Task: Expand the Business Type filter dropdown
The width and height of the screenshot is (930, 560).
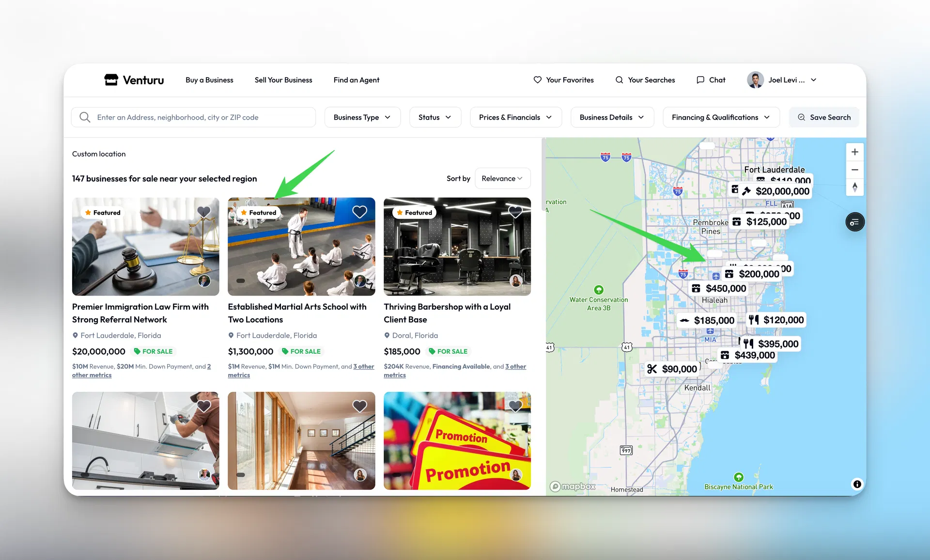Action: click(x=362, y=117)
